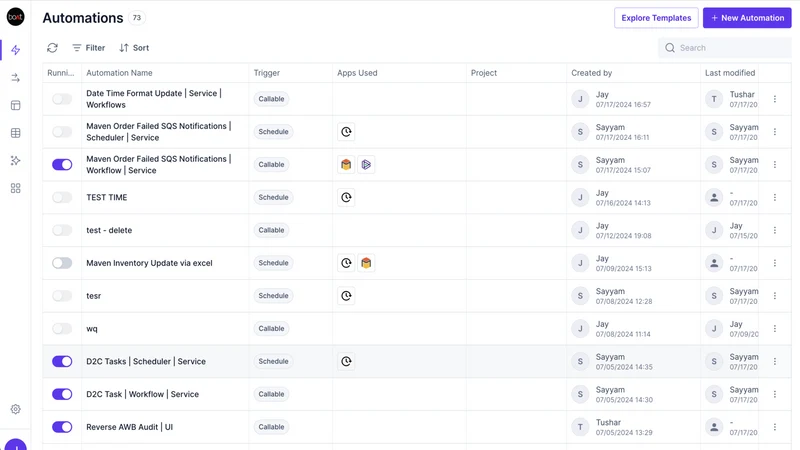The height and width of the screenshot is (450, 800).
Task: Open the TEST TIME automation
Action: click(x=107, y=197)
